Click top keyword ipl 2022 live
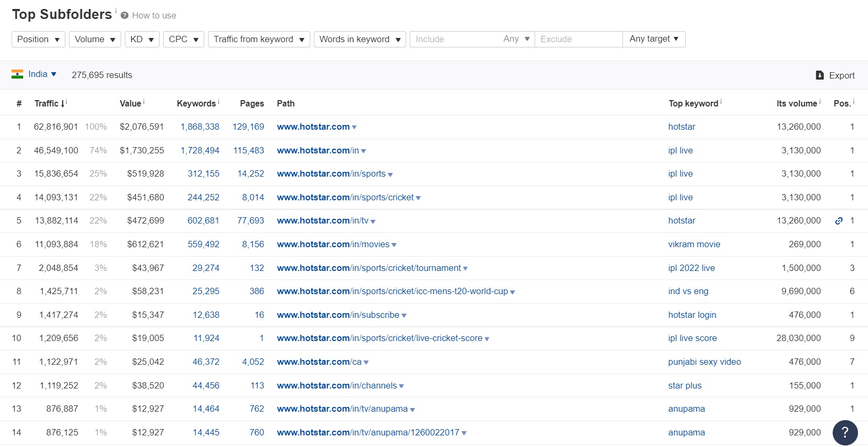The height and width of the screenshot is (447, 868). click(x=692, y=268)
